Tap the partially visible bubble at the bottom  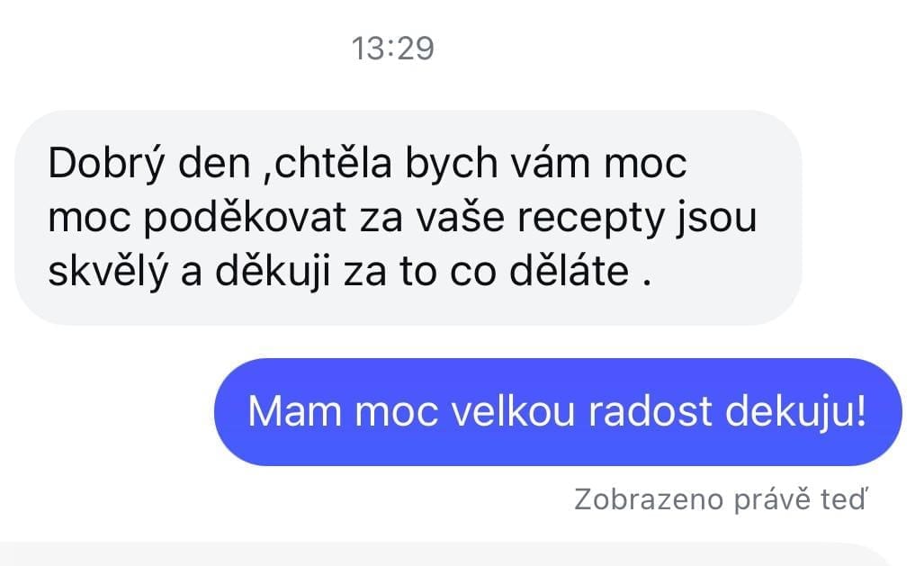click(448, 555)
